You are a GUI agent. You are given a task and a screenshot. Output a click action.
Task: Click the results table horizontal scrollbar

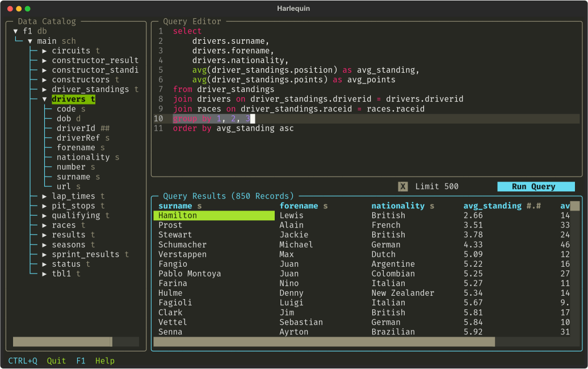(324, 342)
